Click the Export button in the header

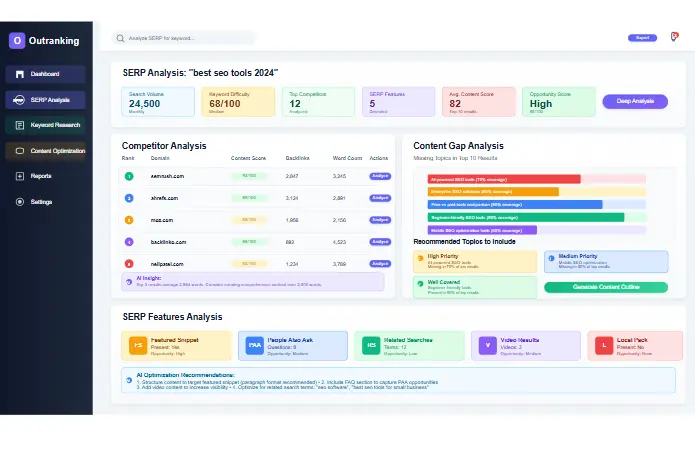(x=642, y=38)
